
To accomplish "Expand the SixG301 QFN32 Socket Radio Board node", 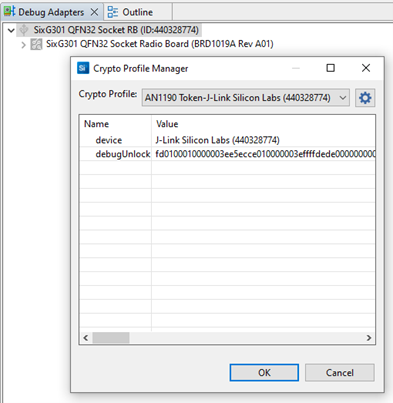I will [x=23, y=45].
